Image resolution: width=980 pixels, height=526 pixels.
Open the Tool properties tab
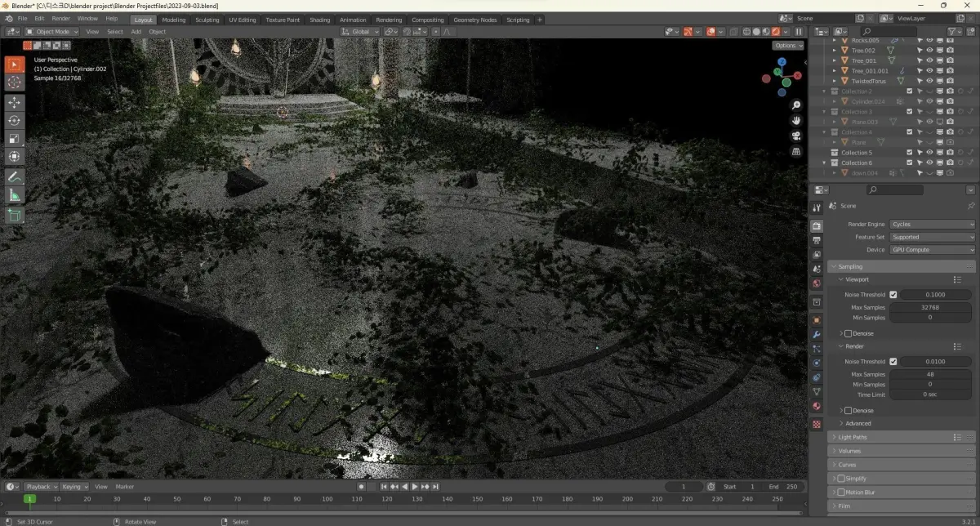pos(817,207)
